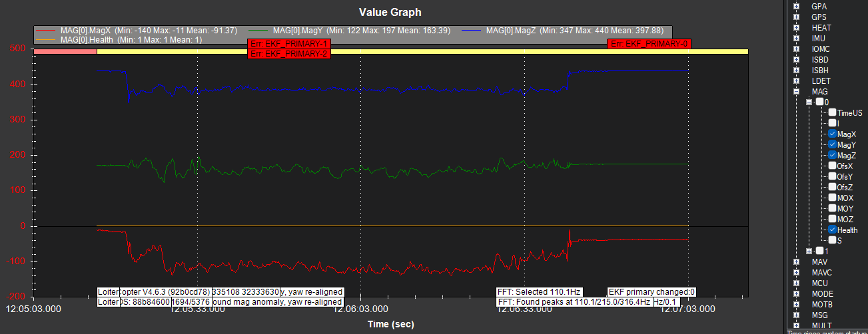Click the 'FFT: Selected 110.1Hz' label
The width and height of the screenshot is (868, 334).
pos(540,291)
